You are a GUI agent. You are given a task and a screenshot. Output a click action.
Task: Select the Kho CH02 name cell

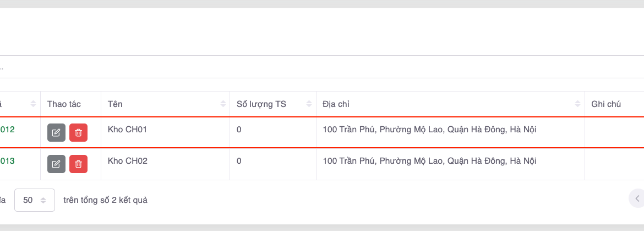(x=128, y=161)
